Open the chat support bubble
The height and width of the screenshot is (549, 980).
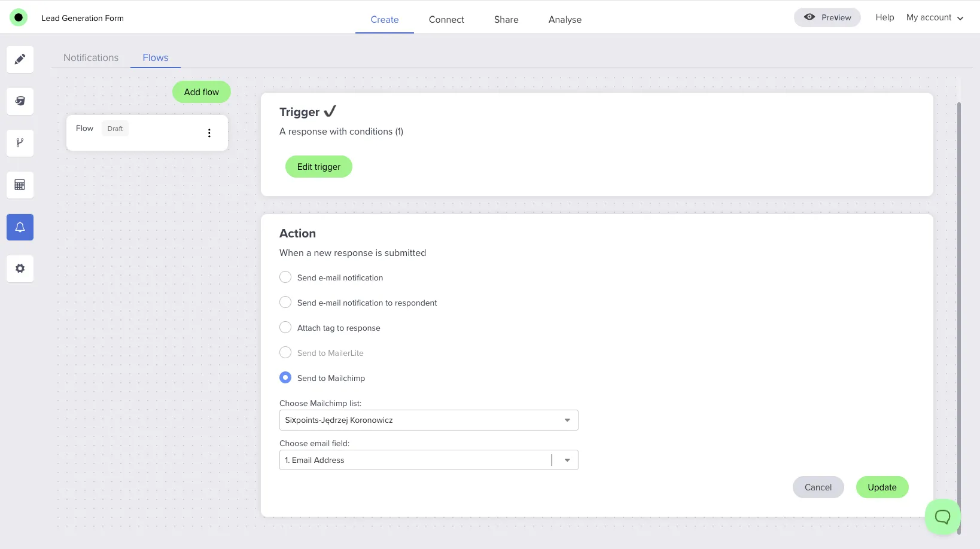[942, 516]
